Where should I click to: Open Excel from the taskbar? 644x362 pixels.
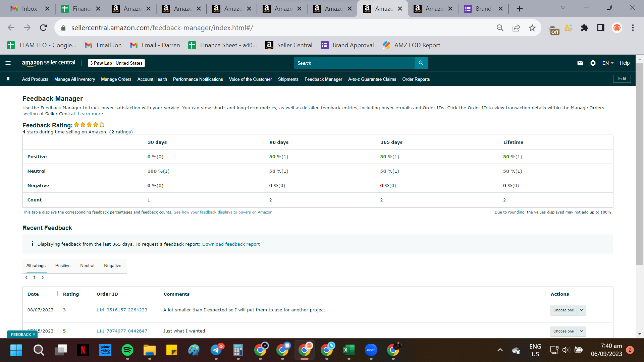click(x=349, y=350)
